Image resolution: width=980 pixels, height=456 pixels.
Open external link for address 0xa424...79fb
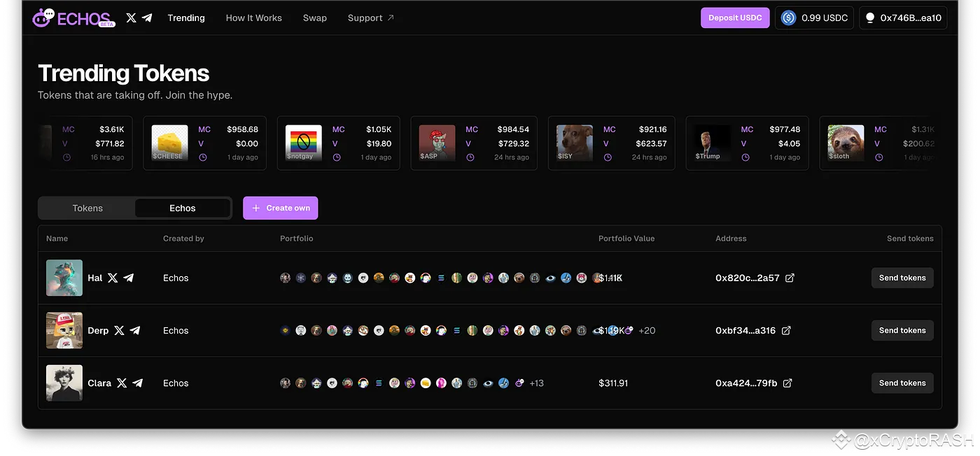tap(787, 383)
